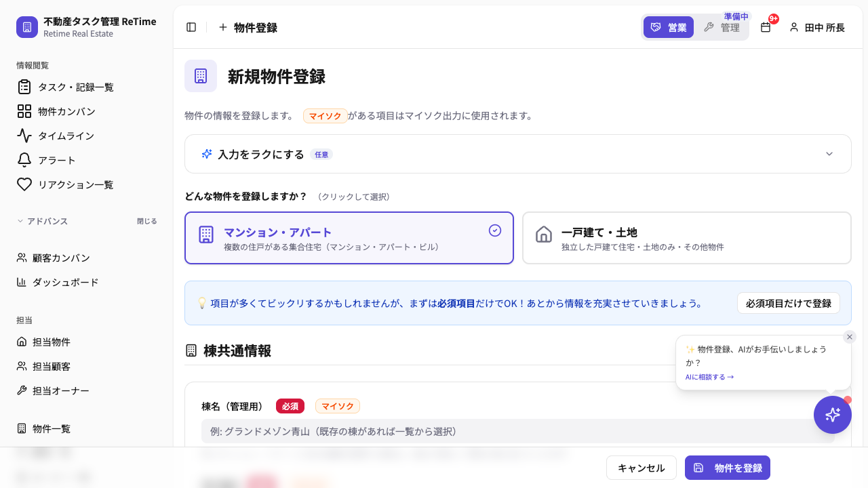Viewport: 868px width, 488px height.
Task: Click the house icon on 一戸建て card
Action: 544,235
